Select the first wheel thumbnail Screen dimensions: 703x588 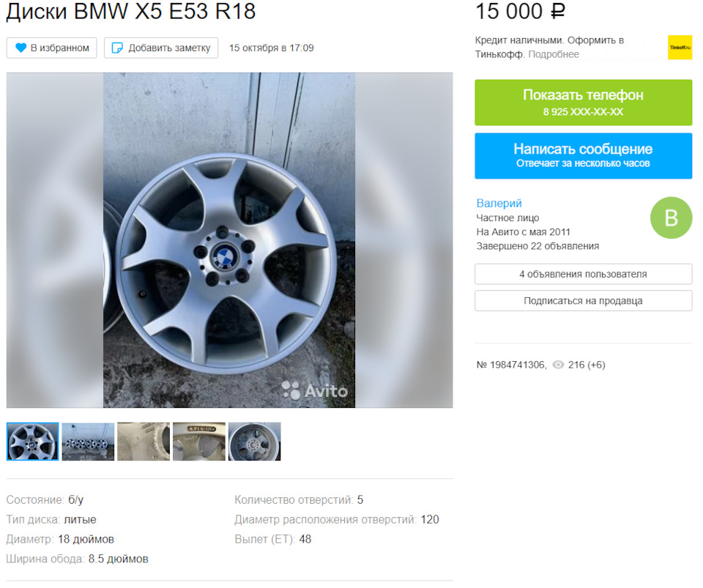[x=32, y=442]
